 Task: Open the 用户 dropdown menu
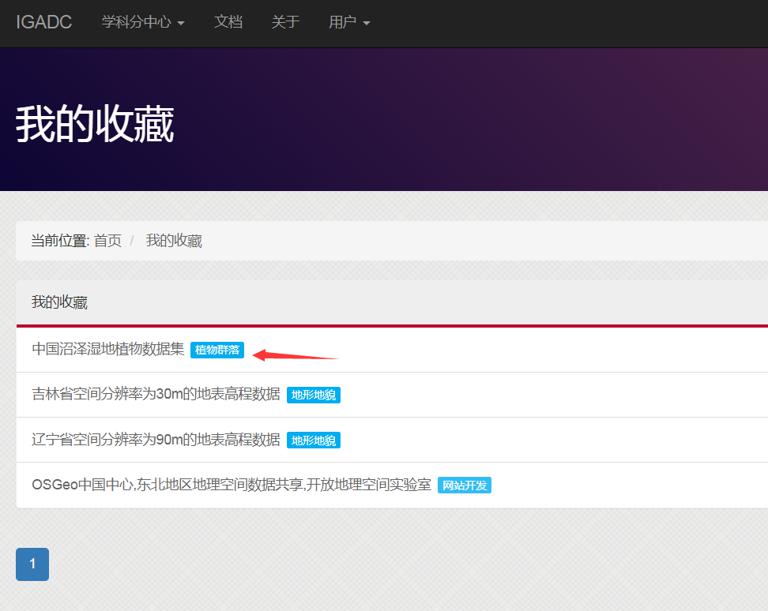click(349, 22)
